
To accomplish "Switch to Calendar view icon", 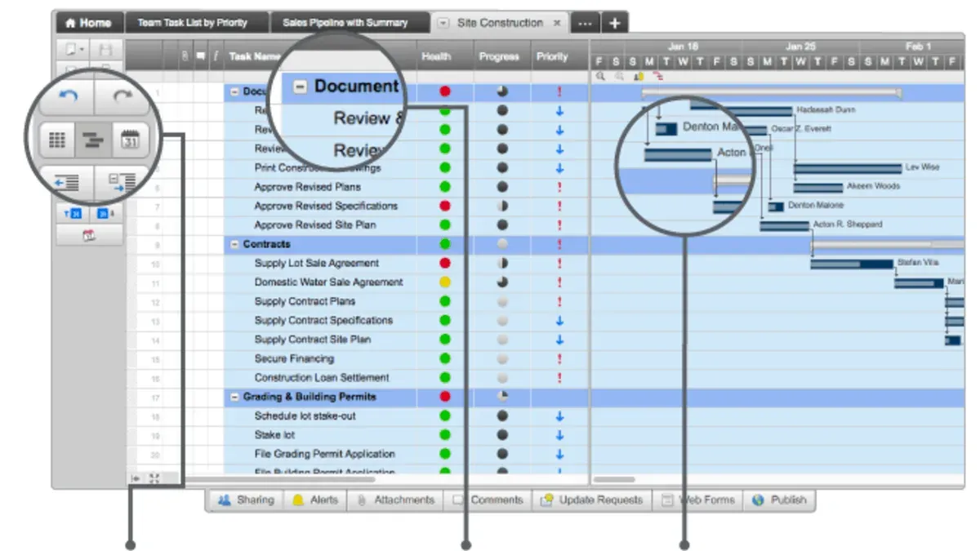I will tap(129, 140).
